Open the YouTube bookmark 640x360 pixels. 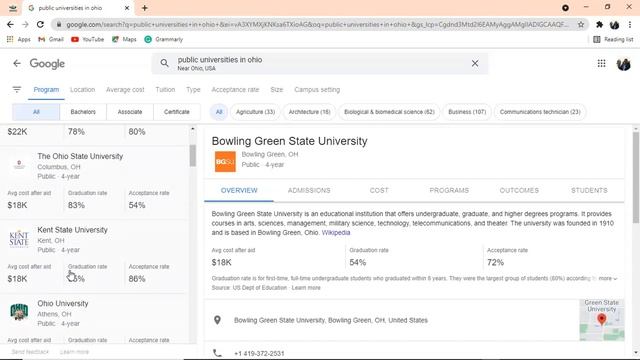tap(87, 39)
